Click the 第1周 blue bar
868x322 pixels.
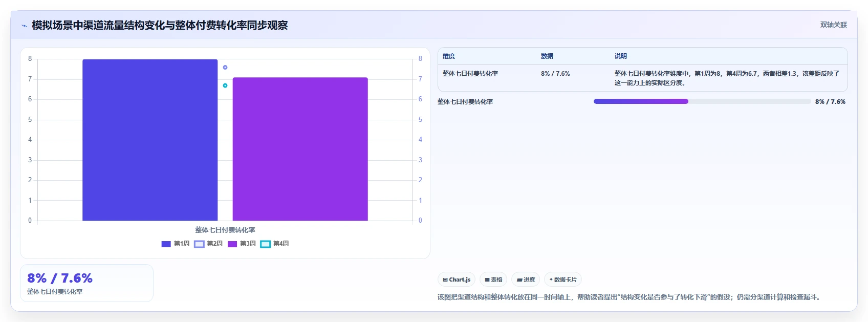[150, 140]
